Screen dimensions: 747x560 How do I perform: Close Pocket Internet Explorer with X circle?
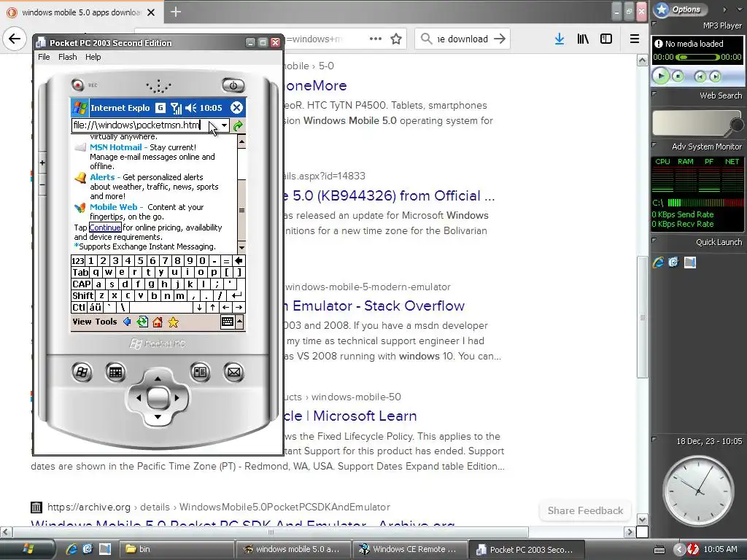click(x=237, y=108)
